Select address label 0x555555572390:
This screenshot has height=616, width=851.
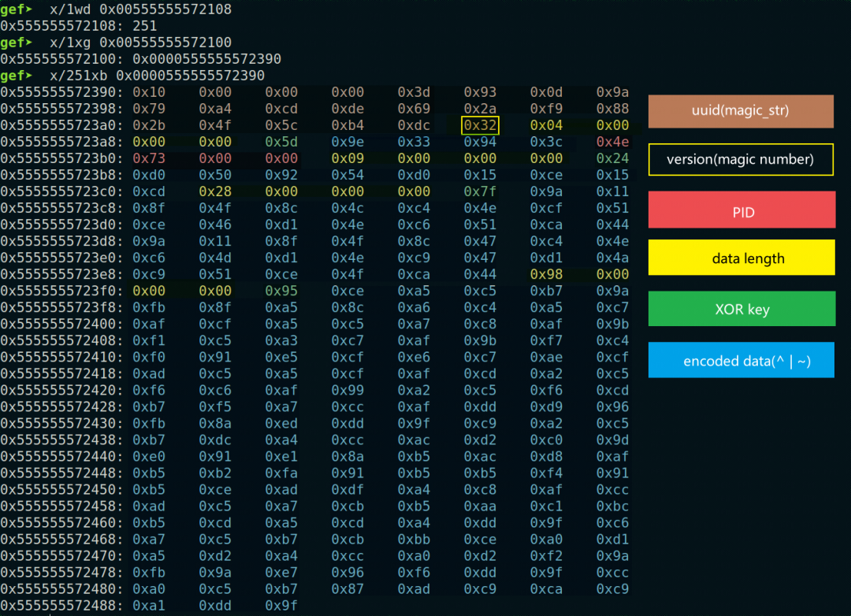[62, 92]
